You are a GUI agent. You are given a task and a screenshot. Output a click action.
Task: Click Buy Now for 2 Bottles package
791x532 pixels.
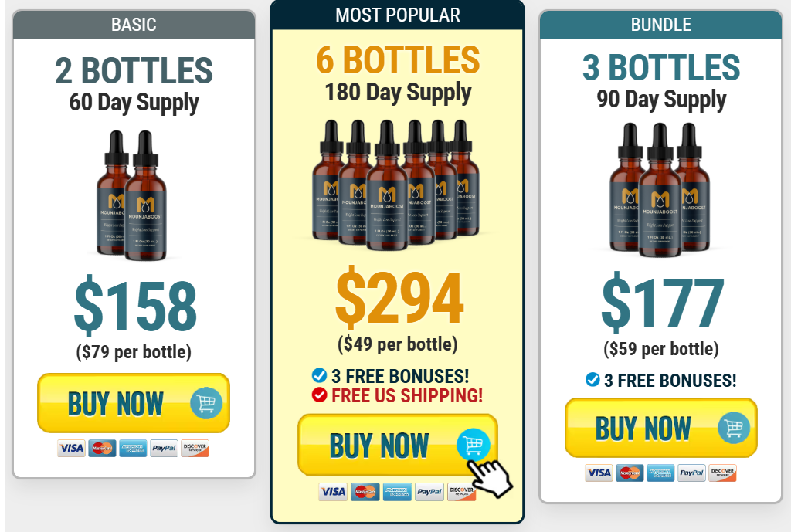134,403
